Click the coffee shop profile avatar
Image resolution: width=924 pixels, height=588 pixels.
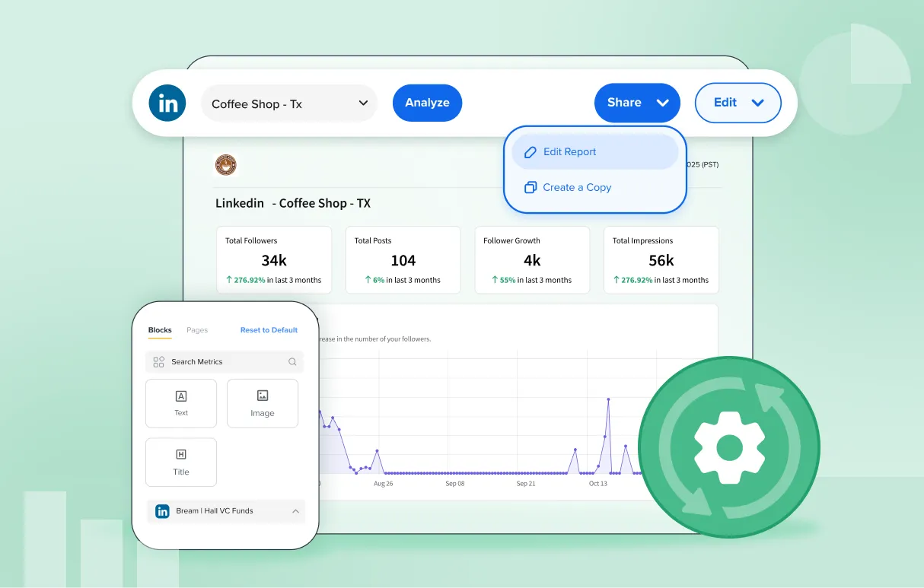click(x=226, y=165)
